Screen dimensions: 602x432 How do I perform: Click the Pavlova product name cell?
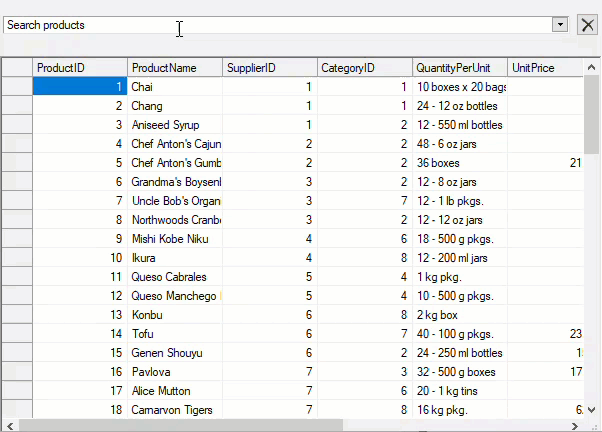point(175,372)
